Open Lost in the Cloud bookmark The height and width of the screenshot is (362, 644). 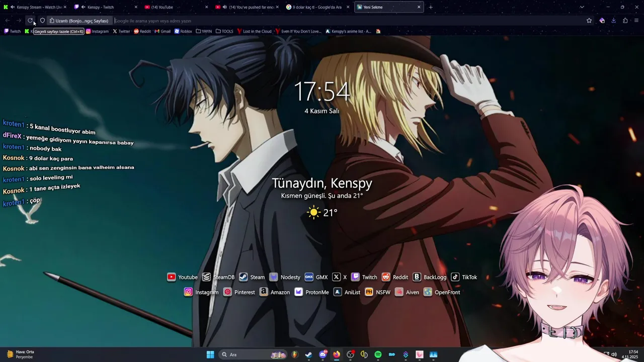[254, 31]
